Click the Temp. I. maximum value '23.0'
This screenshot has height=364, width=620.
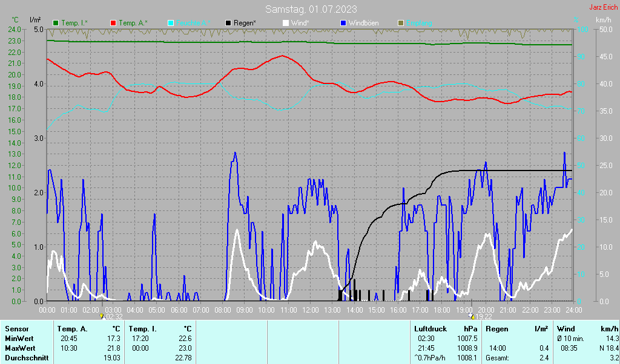(x=185, y=349)
